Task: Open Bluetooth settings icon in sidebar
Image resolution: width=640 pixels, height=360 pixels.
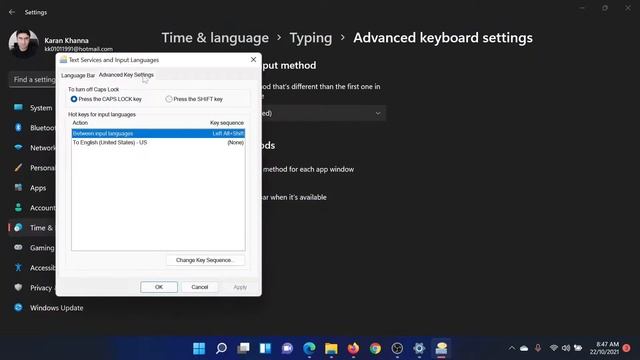Action: coord(18,128)
